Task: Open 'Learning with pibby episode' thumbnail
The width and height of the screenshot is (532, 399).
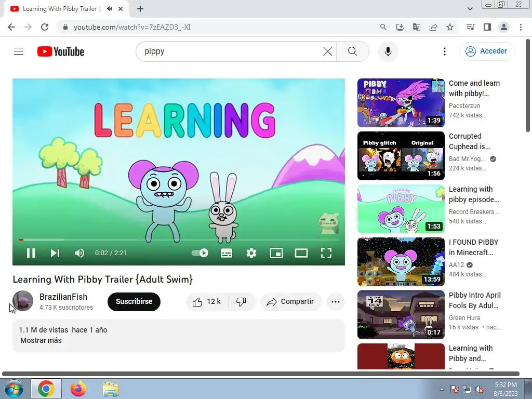Action: point(401,209)
